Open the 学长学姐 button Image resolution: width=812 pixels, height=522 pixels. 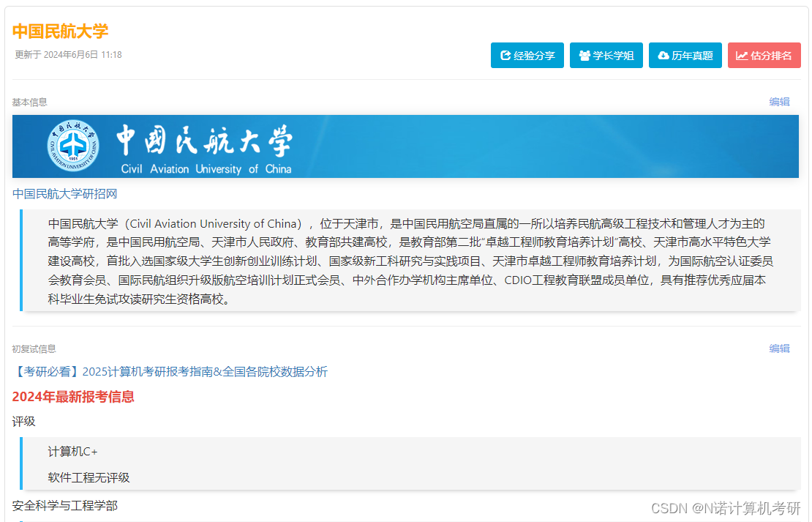point(606,56)
